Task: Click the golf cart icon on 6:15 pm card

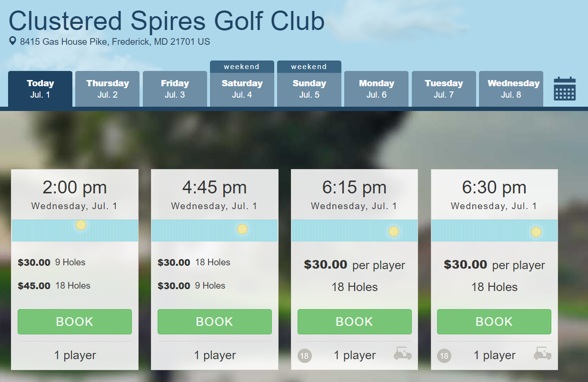Action: pos(402,354)
